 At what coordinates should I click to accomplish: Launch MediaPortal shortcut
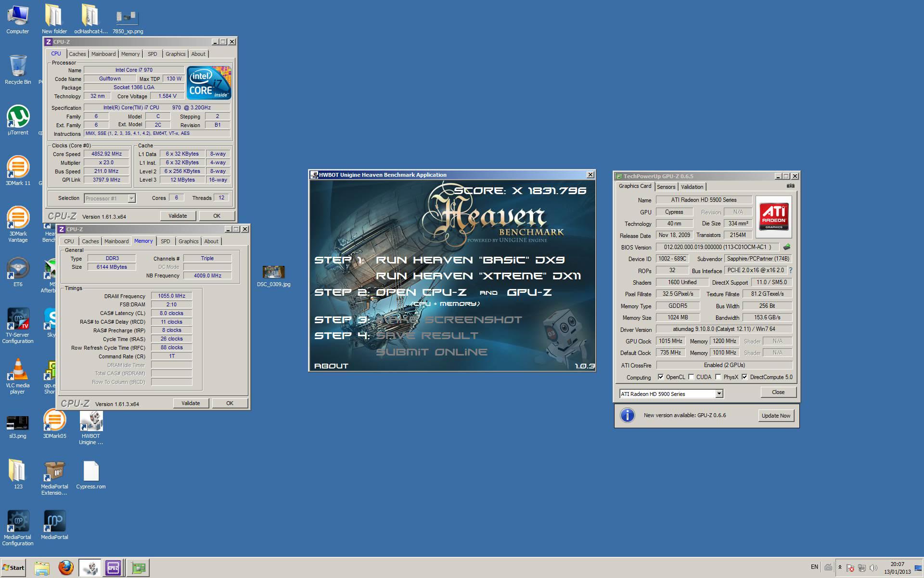tap(54, 525)
